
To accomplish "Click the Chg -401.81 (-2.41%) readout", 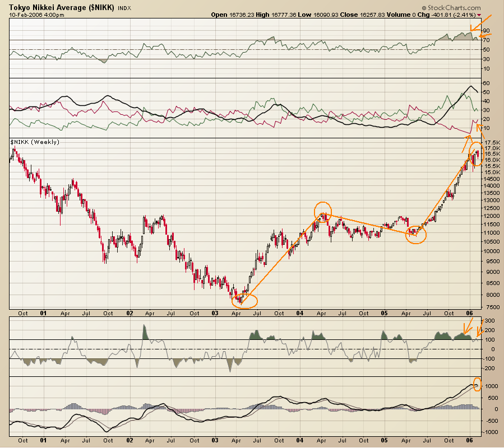I will 447,15.
